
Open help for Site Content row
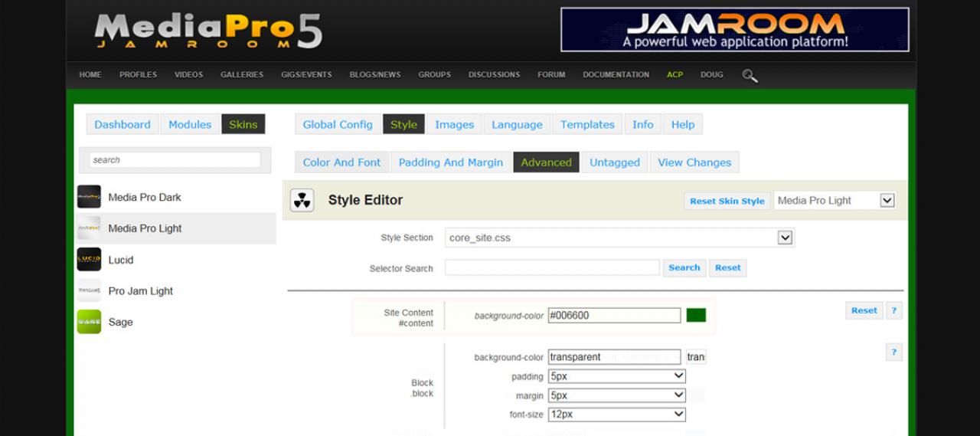click(x=893, y=310)
